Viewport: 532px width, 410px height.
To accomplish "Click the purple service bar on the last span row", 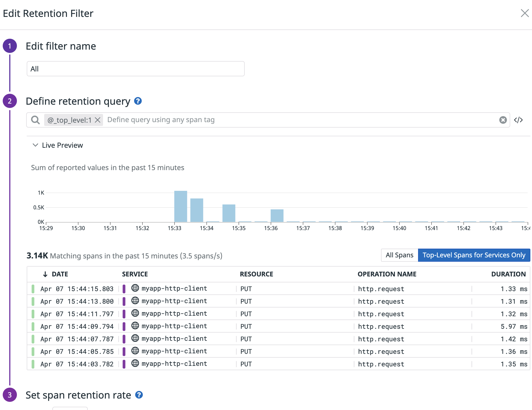I will click(125, 364).
